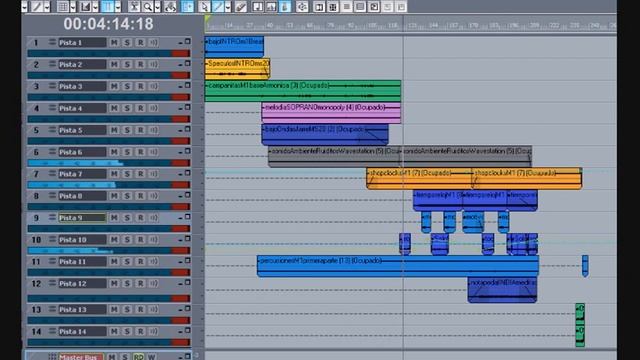
Task: Toggle Master Bus mute button
Action: pos(112,357)
